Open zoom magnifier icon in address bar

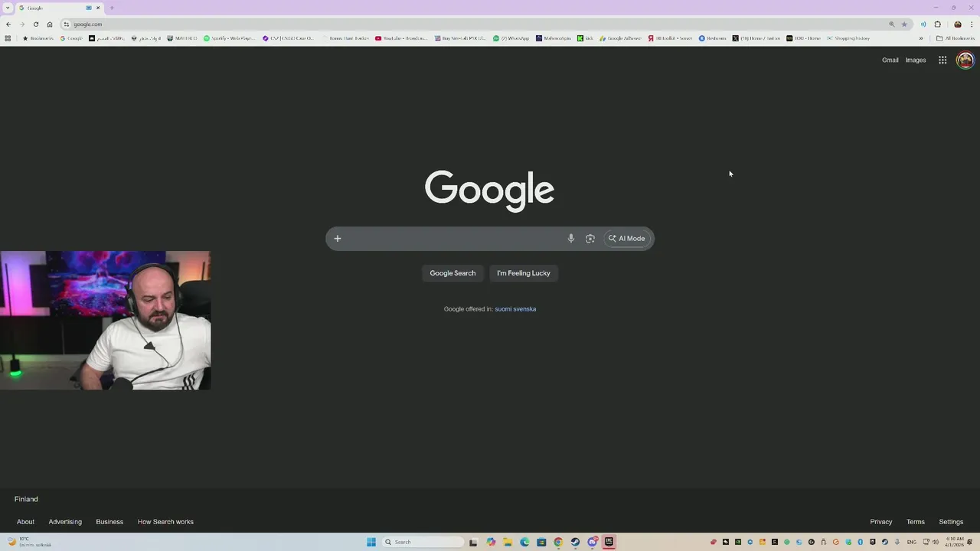pos(892,24)
